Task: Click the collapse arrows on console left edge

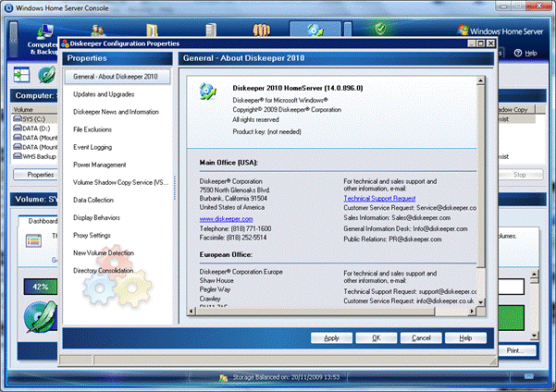Action: 14,40
